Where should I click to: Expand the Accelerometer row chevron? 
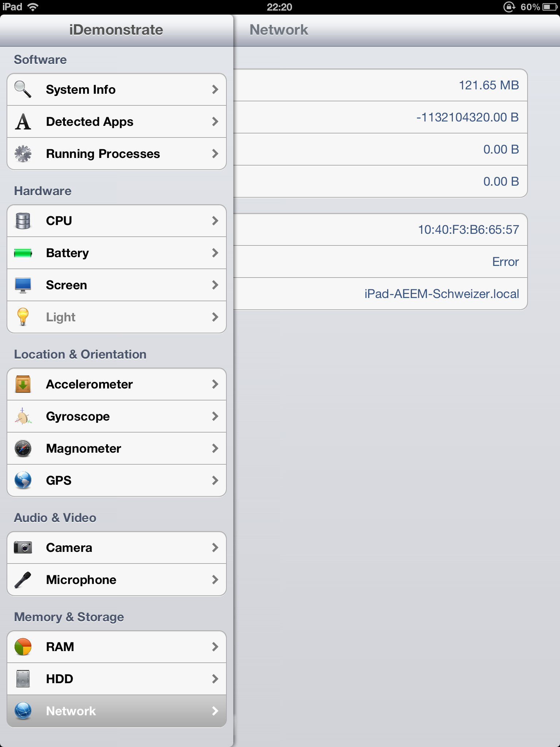(215, 384)
